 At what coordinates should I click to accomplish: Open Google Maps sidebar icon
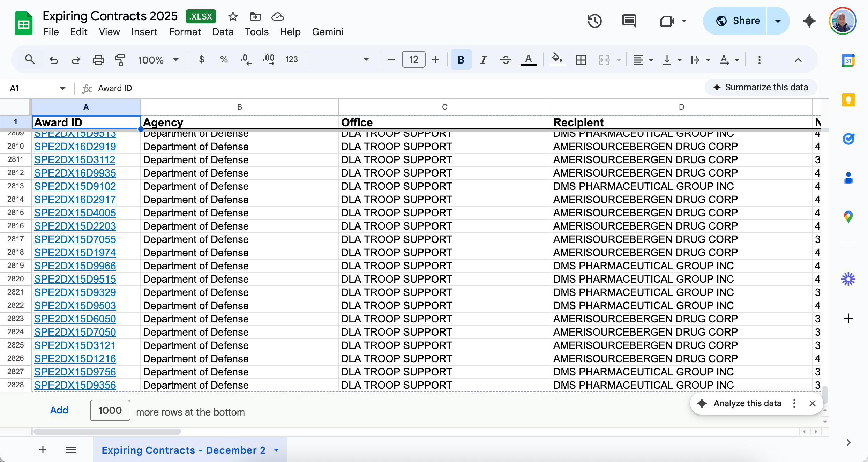point(848,217)
